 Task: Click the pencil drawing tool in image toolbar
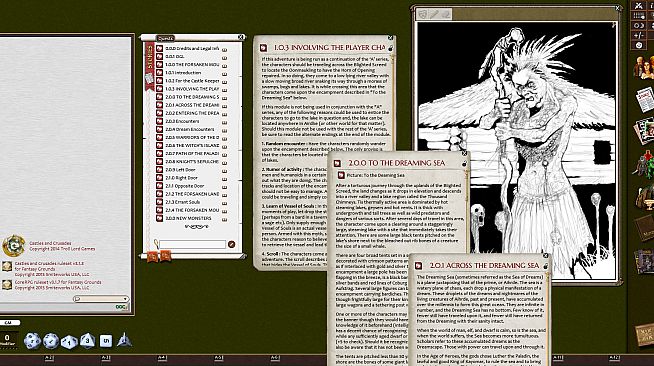(434, 15)
